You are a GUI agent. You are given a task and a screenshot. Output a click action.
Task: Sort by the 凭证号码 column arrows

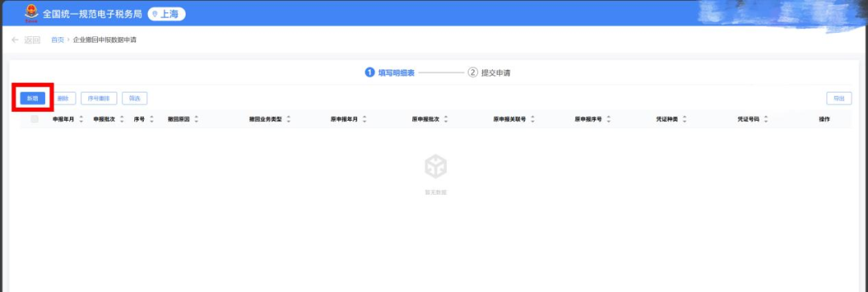pyautogui.click(x=766, y=119)
